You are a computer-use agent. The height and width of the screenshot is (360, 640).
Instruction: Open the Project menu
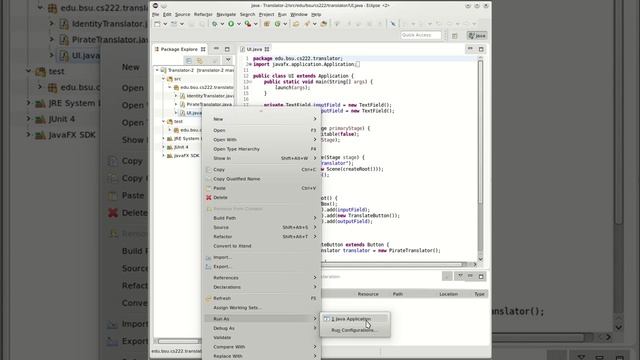[x=267, y=14]
